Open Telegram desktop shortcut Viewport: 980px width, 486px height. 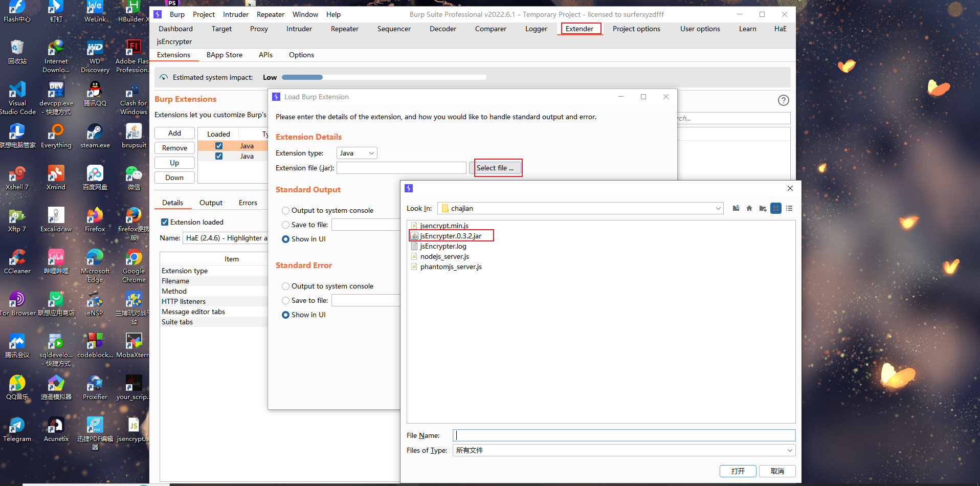[x=17, y=430]
